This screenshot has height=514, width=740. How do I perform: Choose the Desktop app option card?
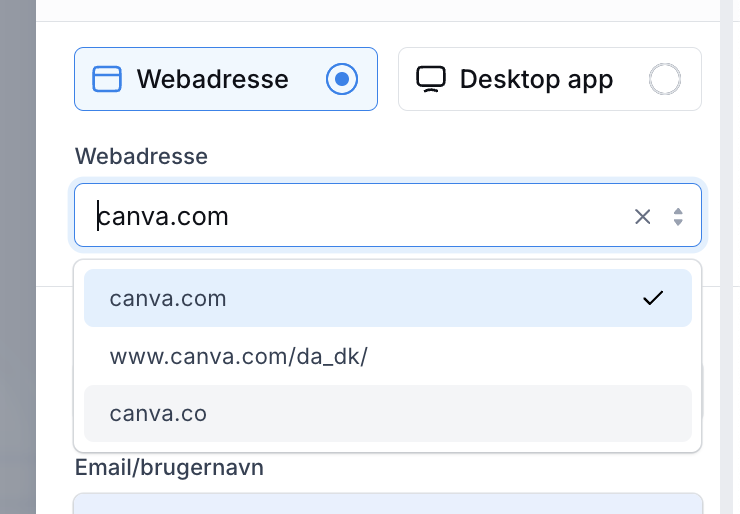550,79
